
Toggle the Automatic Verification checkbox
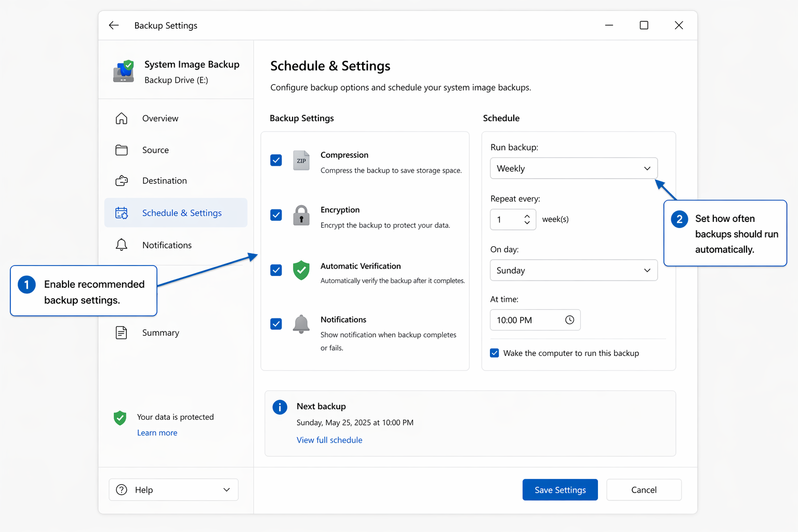click(x=276, y=270)
